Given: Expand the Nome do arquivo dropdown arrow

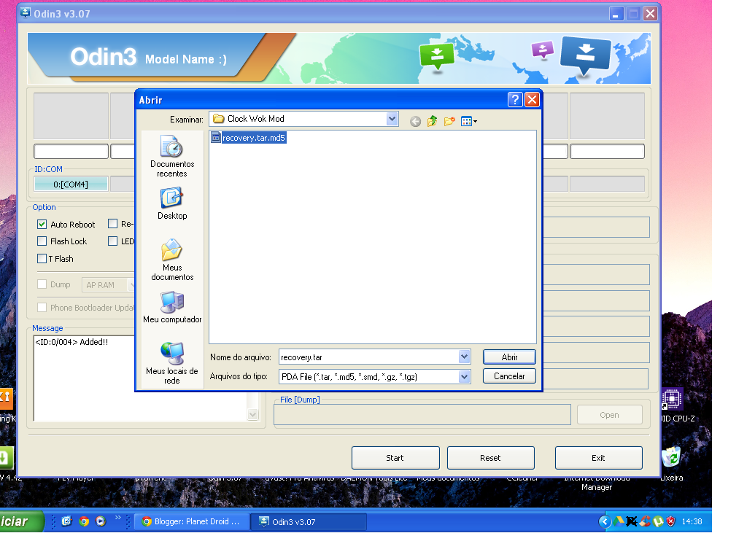Looking at the screenshot, I should tap(465, 357).
